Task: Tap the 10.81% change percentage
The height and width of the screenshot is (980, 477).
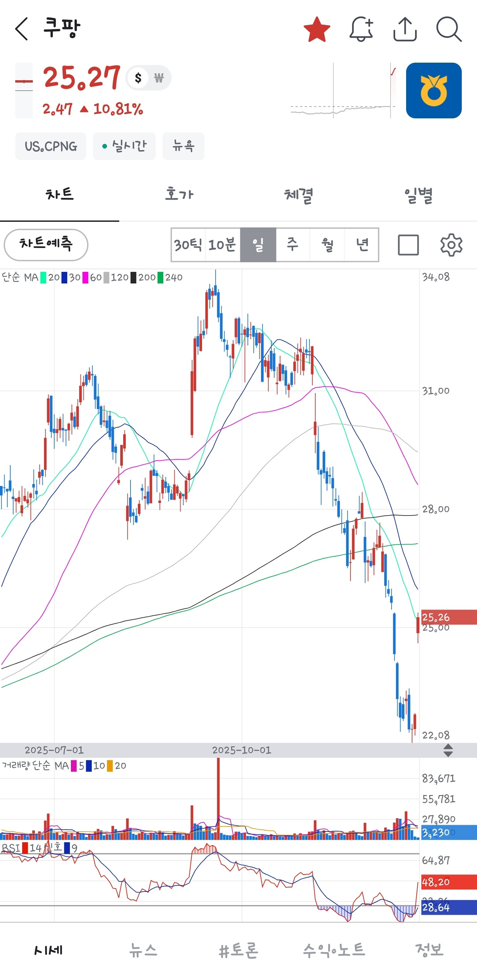Action: point(118,109)
